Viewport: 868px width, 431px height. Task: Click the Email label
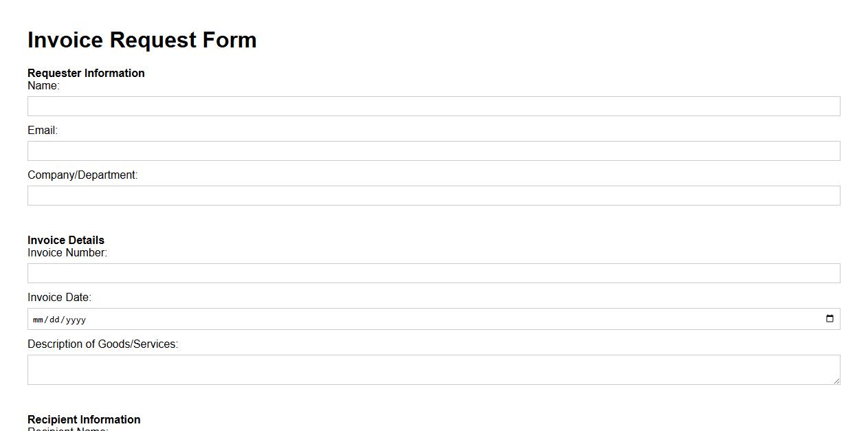[41, 129]
